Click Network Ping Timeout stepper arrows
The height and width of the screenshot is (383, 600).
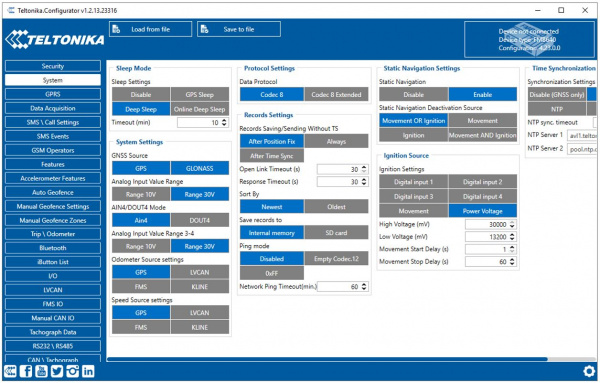(364, 287)
